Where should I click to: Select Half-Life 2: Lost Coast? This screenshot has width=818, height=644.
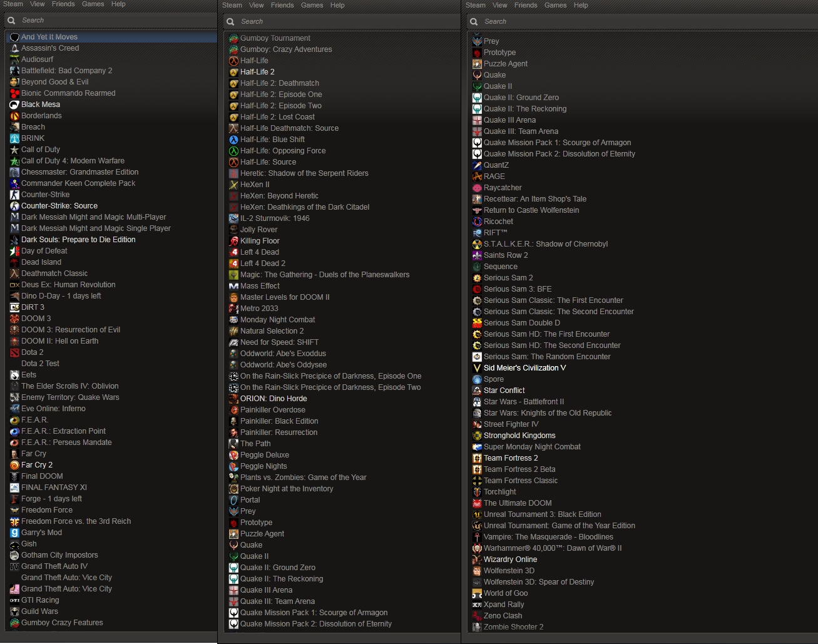click(x=277, y=117)
